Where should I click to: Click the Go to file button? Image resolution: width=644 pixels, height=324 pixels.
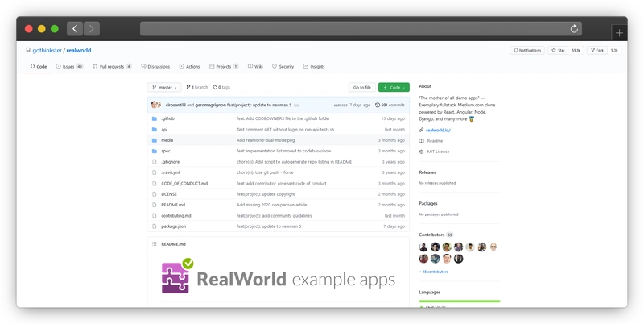click(361, 88)
